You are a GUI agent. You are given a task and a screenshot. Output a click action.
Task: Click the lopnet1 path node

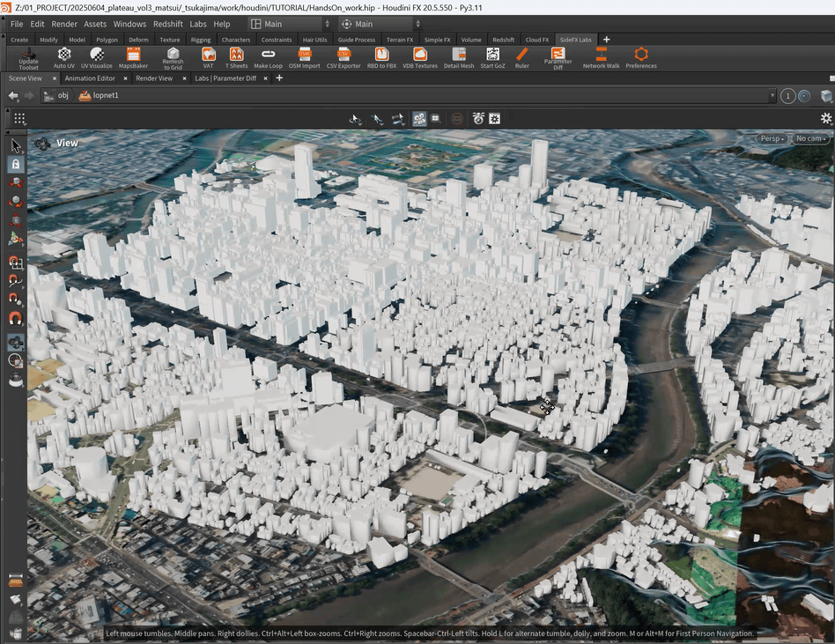tap(105, 95)
